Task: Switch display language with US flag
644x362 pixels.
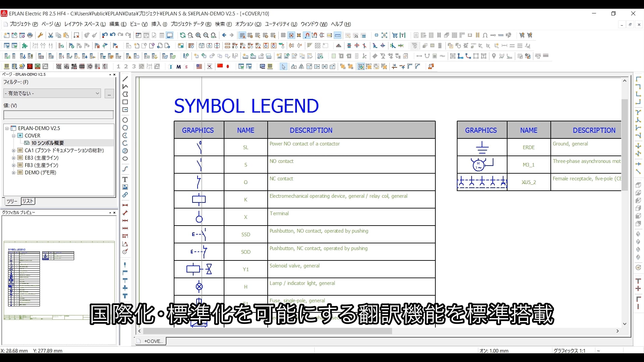Action: [199, 66]
